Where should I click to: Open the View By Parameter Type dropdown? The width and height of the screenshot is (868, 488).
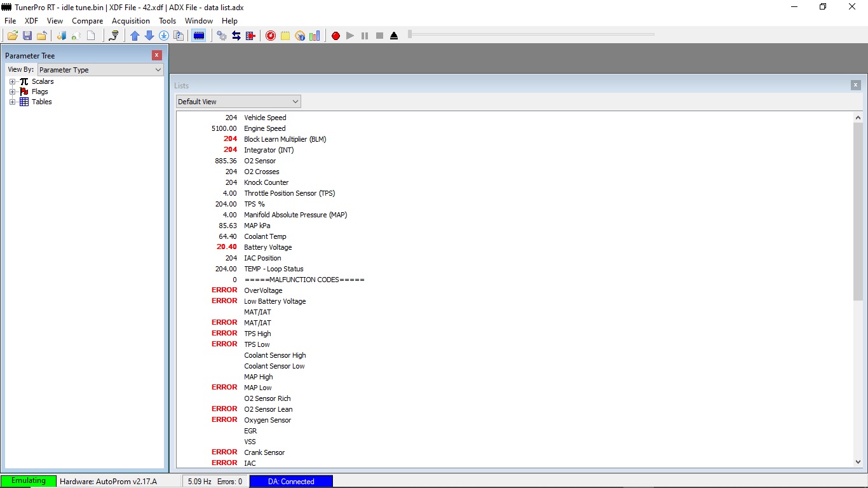[x=100, y=70]
